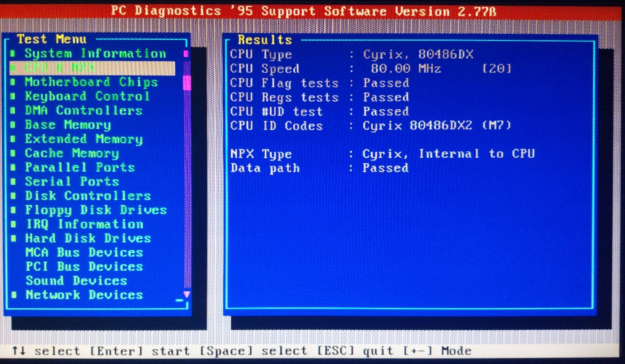The image size is (625, 364).
Task: Click the "NPX Type" label in Results
Action: 261,155
